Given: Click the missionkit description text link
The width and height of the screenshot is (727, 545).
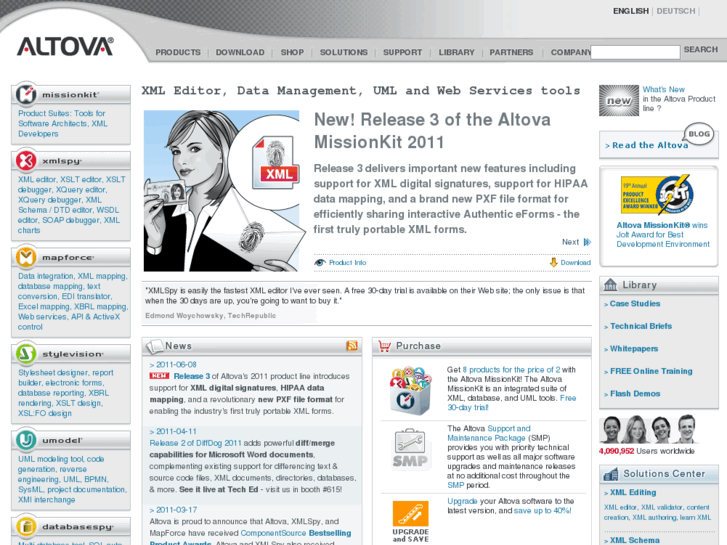Looking at the screenshot, I should (x=63, y=123).
